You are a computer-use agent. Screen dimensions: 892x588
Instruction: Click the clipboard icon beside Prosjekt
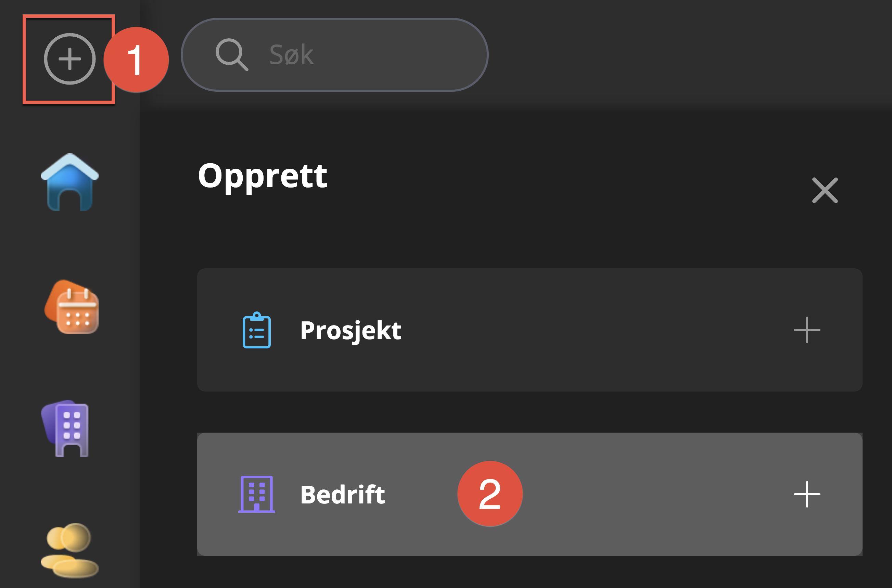[256, 330]
